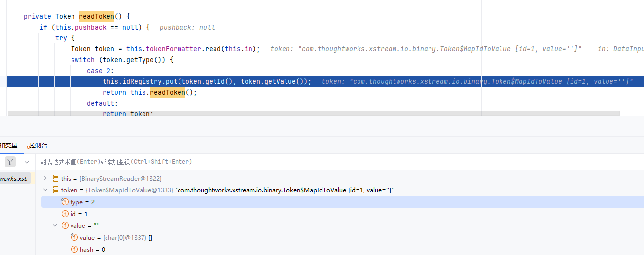The image size is (644, 255).
Task: Collapse the 'value = ""' node
Action: point(55,225)
